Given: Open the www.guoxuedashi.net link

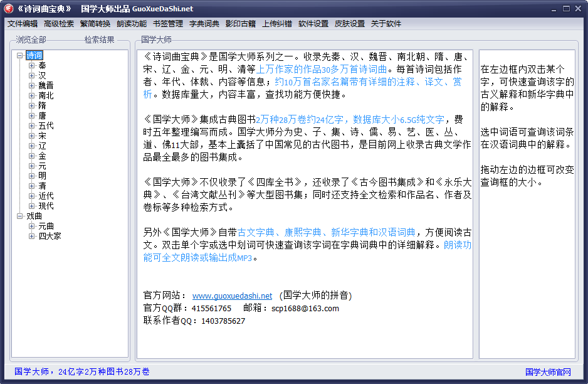Looking at the screenshot, I should [x=232, y=296].
